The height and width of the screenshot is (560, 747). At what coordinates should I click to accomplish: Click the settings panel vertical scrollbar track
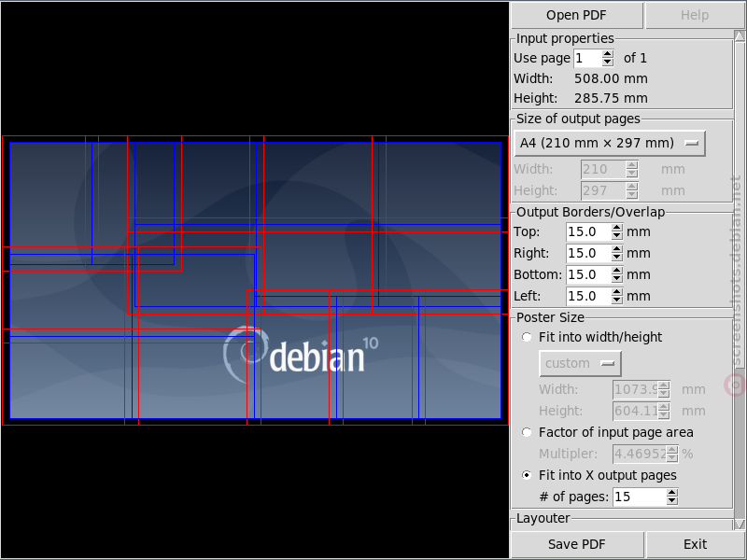point(740,280)
